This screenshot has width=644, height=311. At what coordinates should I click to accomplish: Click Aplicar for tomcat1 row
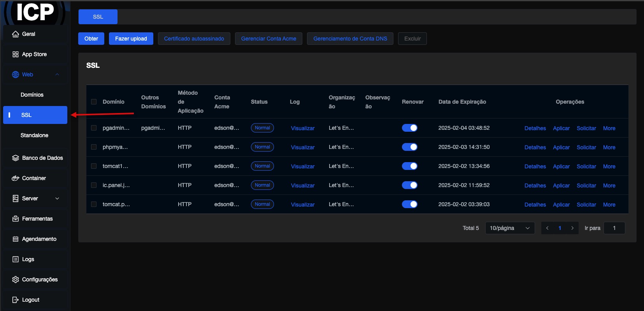point(561,166)
